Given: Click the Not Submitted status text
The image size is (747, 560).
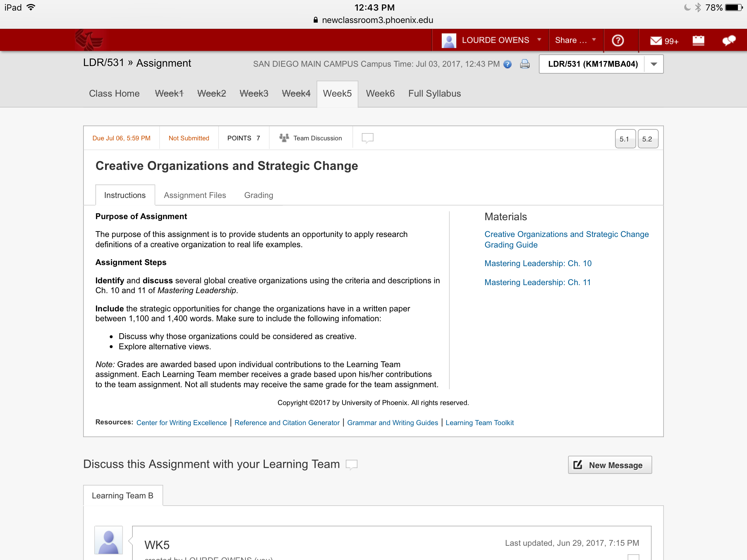Looking at the screenshot, I should [189, 138].
